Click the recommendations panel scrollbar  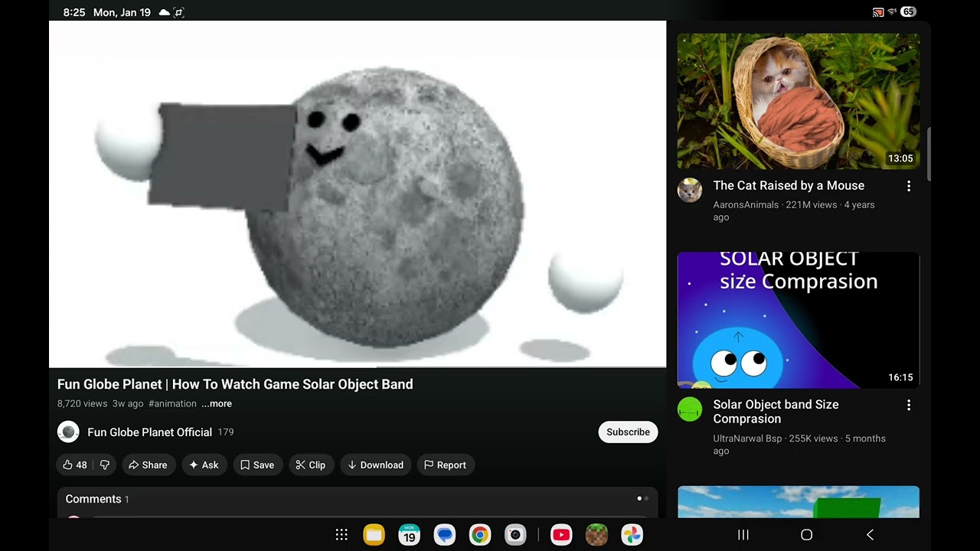point(929,155)
